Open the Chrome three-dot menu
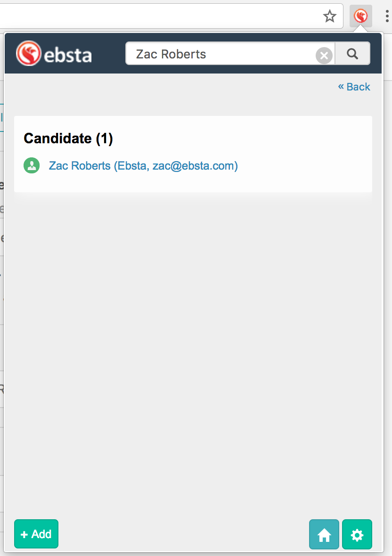392x556 pixels. [x=387, y=17]
